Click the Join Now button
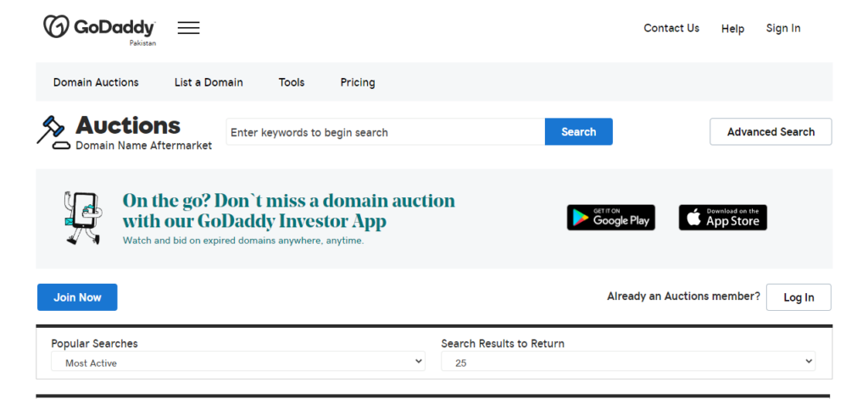Screen dimensions: 868x399 [77, 297]
